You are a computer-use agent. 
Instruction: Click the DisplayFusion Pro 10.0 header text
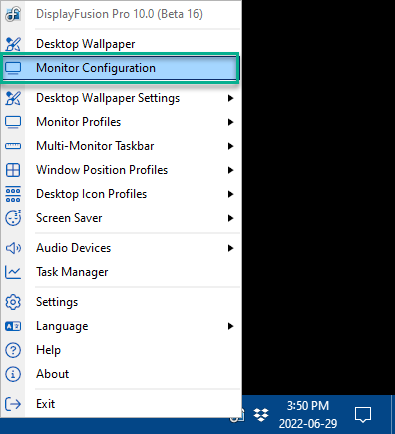tap(119, 14)
